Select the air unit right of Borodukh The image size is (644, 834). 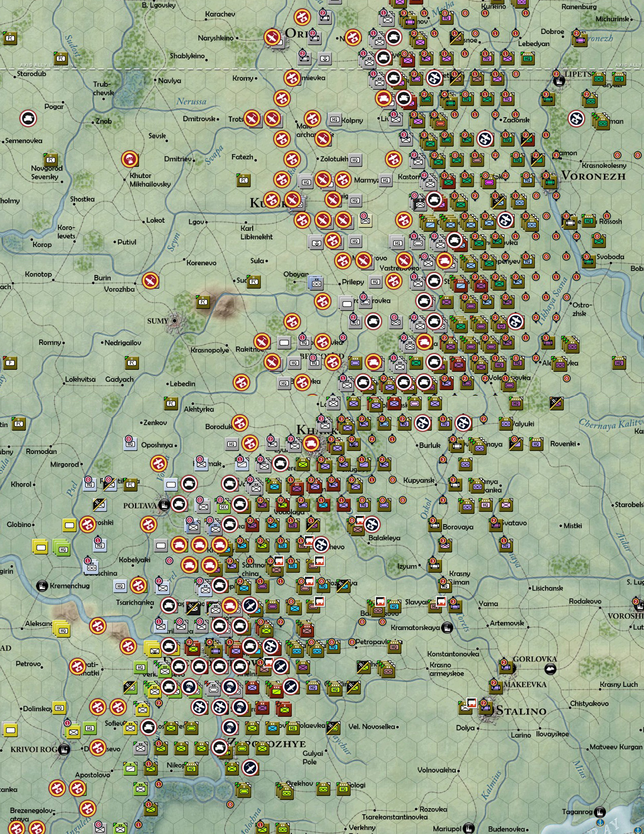coord(240,423)
